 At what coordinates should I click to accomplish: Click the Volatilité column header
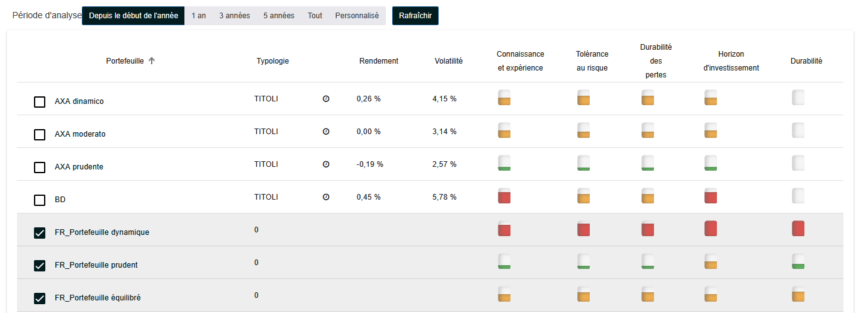click(x=448, y=61)
